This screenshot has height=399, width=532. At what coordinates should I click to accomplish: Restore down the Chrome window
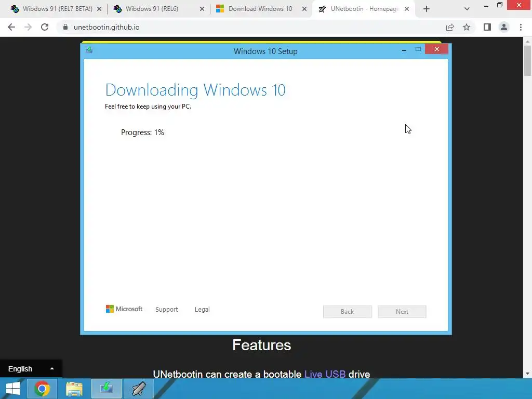(x=499, y=5)
